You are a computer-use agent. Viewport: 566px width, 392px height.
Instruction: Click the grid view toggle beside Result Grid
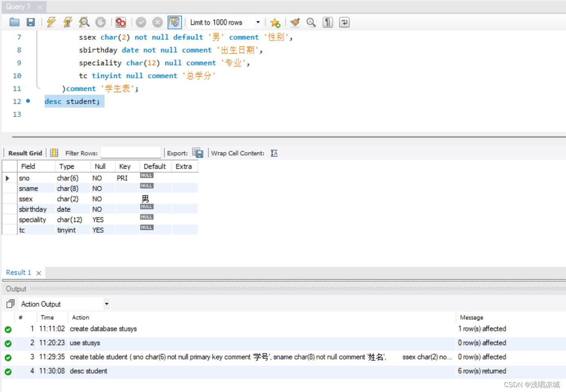tap(53, 152)
